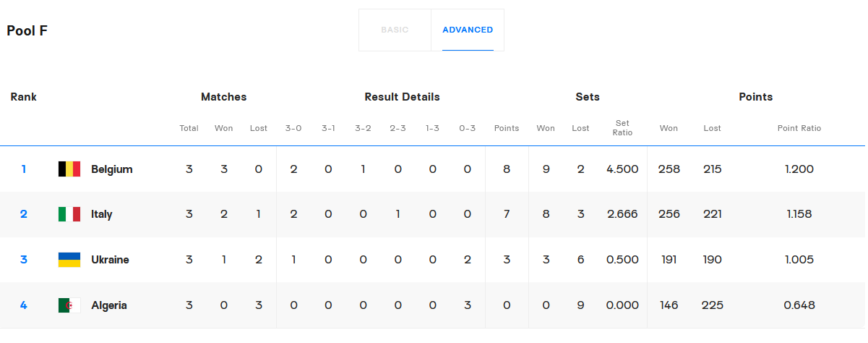Click the Set Ratio column header
Screen dimensions: 868x343
622,128
